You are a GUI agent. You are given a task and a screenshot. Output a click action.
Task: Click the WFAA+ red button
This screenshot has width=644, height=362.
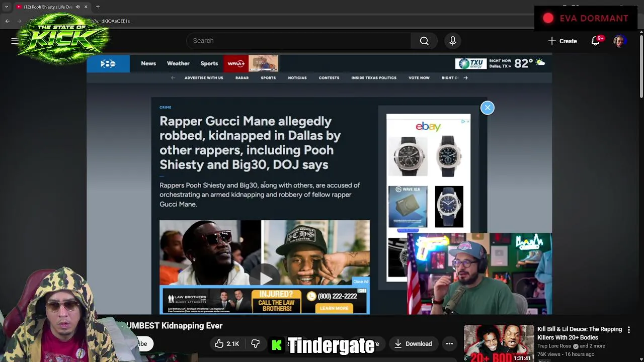point(236,64)
